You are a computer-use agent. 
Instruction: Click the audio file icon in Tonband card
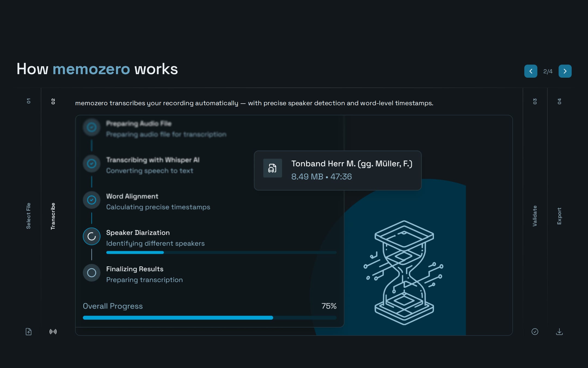click(272, 168)
